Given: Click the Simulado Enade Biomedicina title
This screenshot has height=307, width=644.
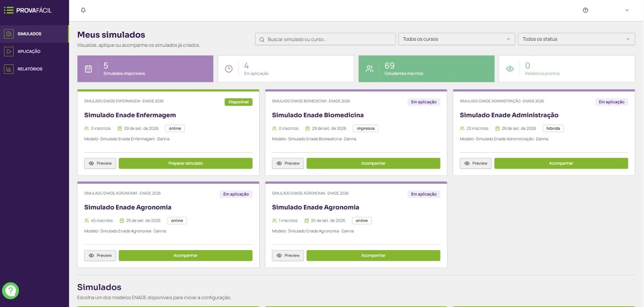Looking at the screenshot, I should pos(318,115).
